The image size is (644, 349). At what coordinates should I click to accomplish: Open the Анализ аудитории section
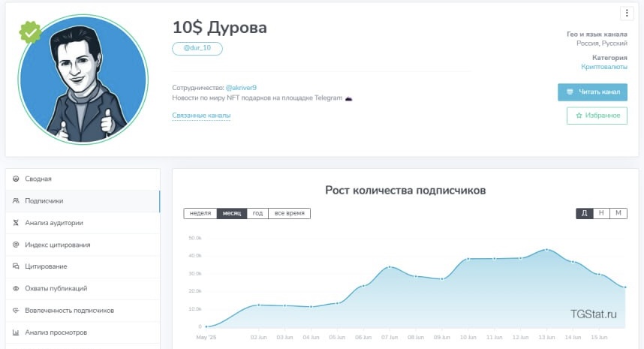tap(83, 223)
